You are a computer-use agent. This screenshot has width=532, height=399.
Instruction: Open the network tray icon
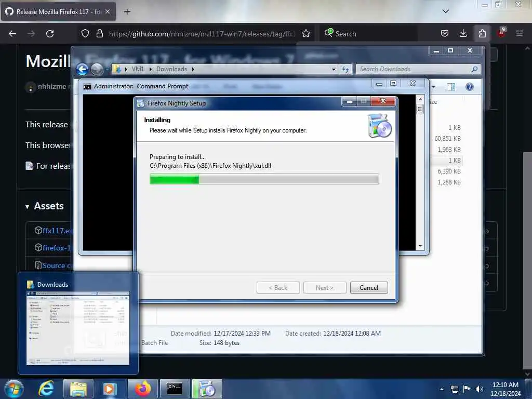pyautogui.click(x=454, y=389)
